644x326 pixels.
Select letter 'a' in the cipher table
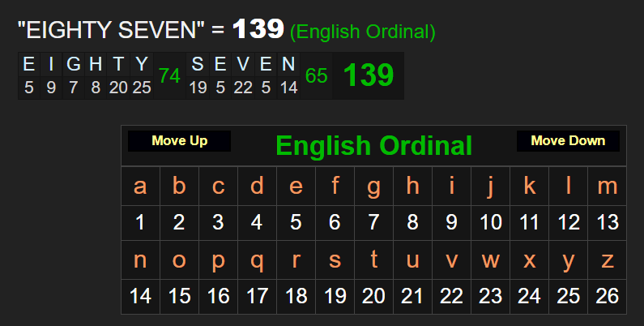click(140, 187)
